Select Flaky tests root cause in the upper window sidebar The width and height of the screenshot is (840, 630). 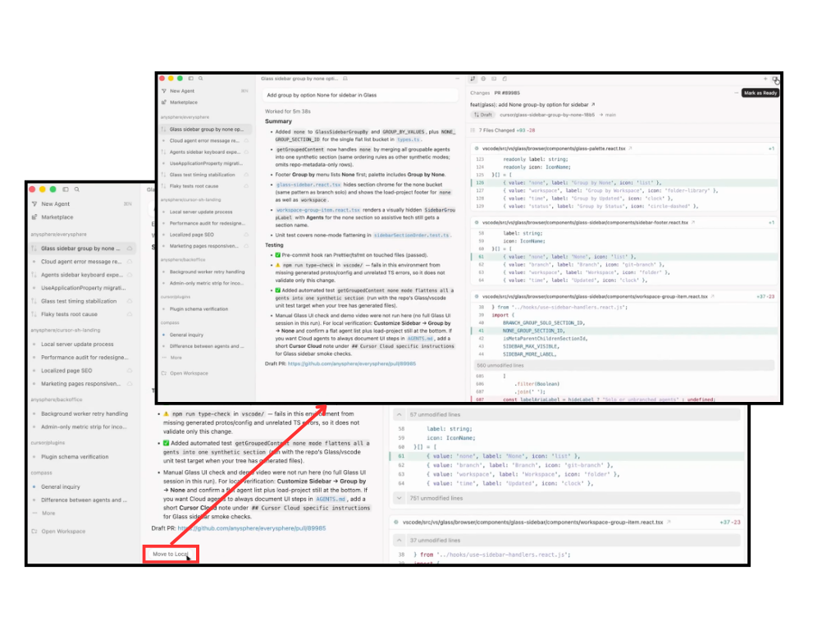(x=194, y=186)
